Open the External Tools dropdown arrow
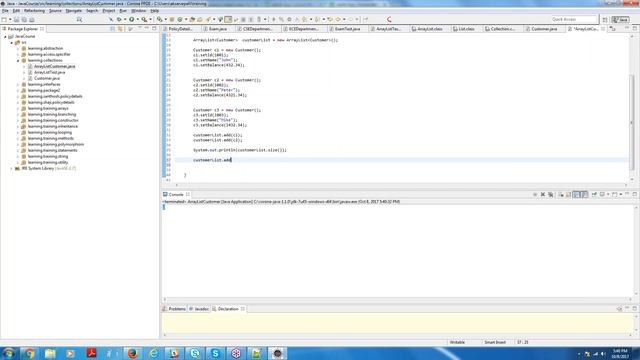 pyautogui.click(x=150, y=19)
